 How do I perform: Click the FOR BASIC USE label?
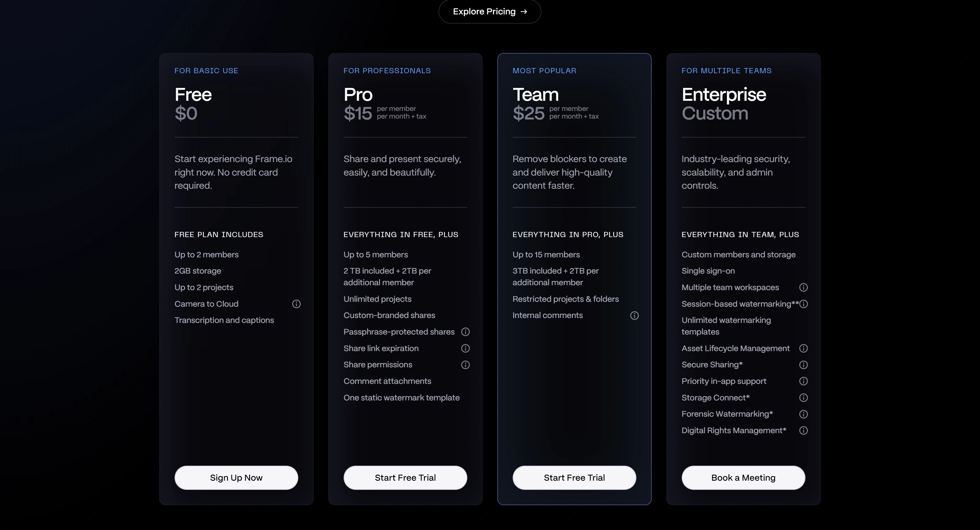pyautogui.click(x=206, y=71)
